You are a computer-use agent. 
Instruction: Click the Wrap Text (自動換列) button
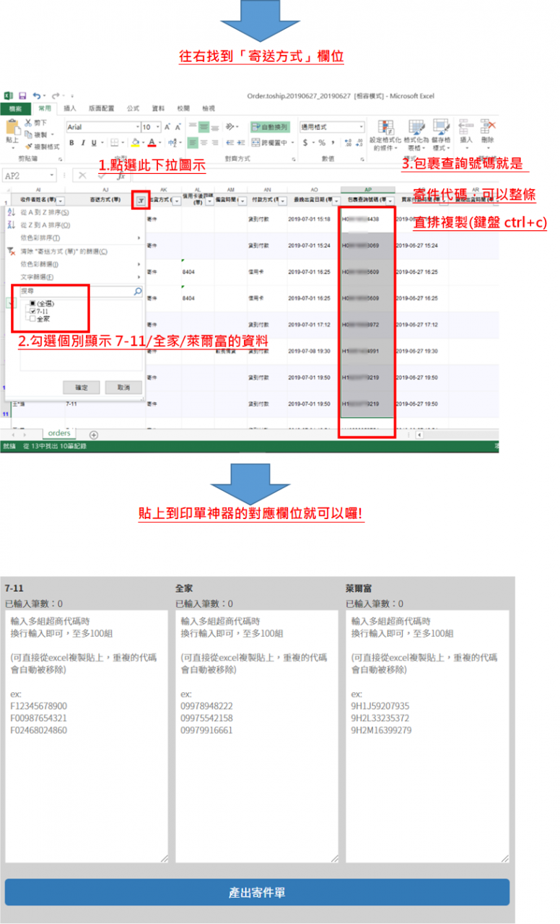tap(269, 127)
